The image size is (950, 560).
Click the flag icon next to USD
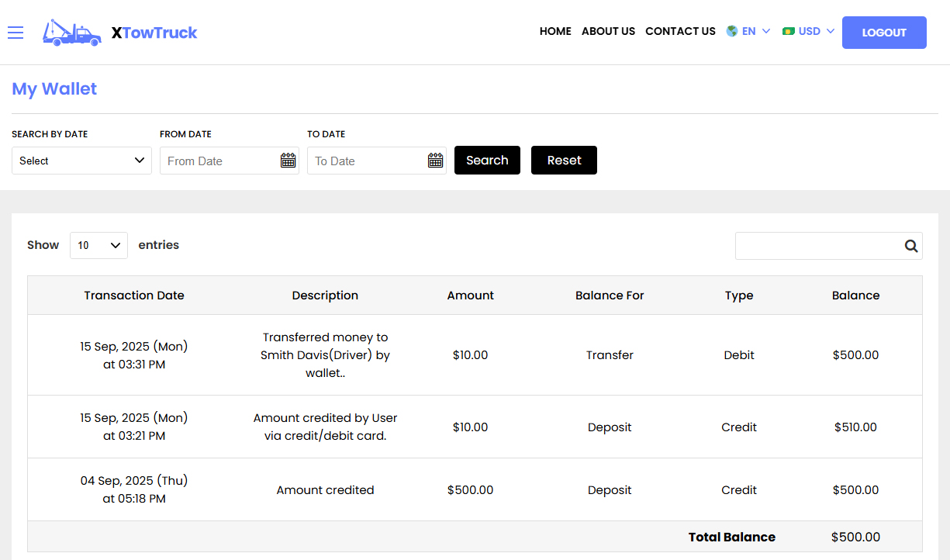click(790, 31)
